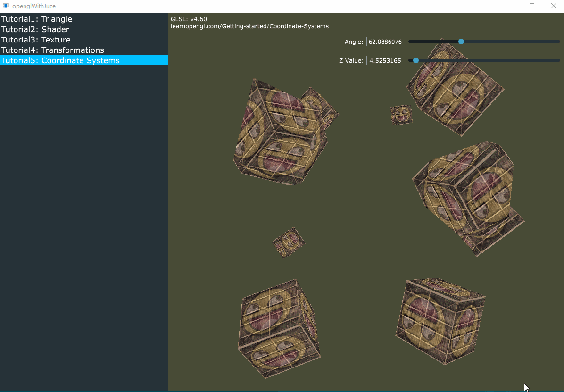Close the openglWithJuce window
This screenshot has width=564, height=392.
point(553,6)
